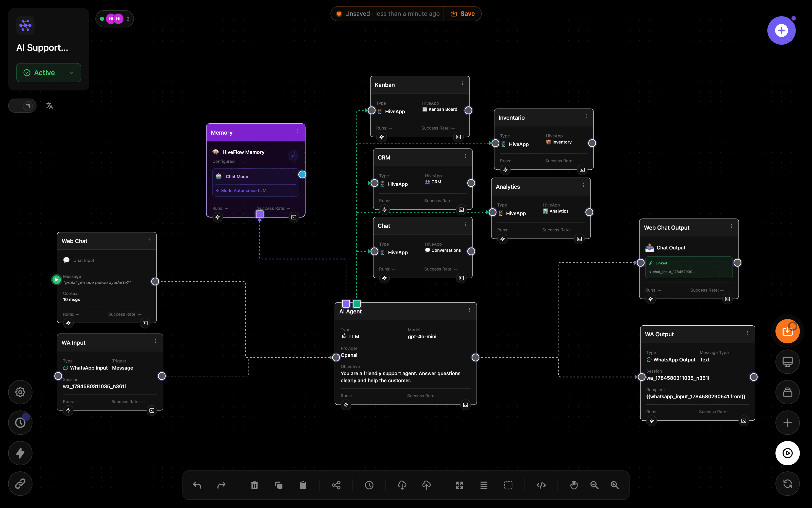Open AI Agent node three-dot menu

pyautogui.click(x=469, y=310)
